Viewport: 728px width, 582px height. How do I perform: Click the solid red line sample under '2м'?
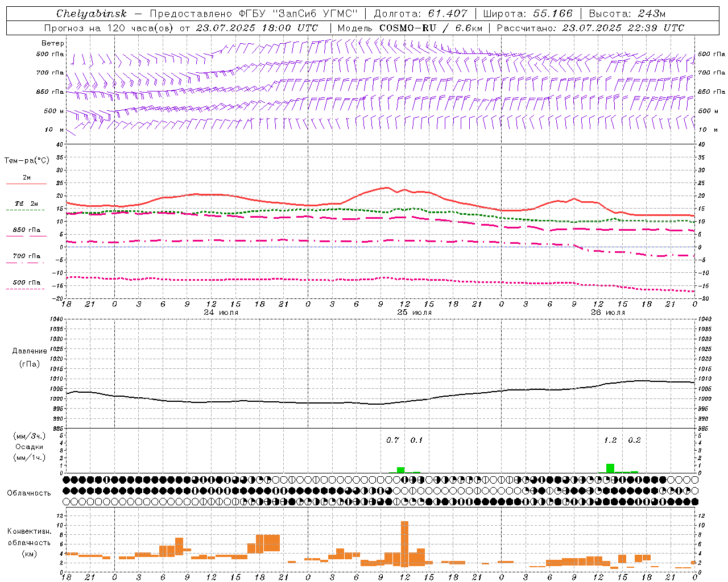tap(26, 184)
